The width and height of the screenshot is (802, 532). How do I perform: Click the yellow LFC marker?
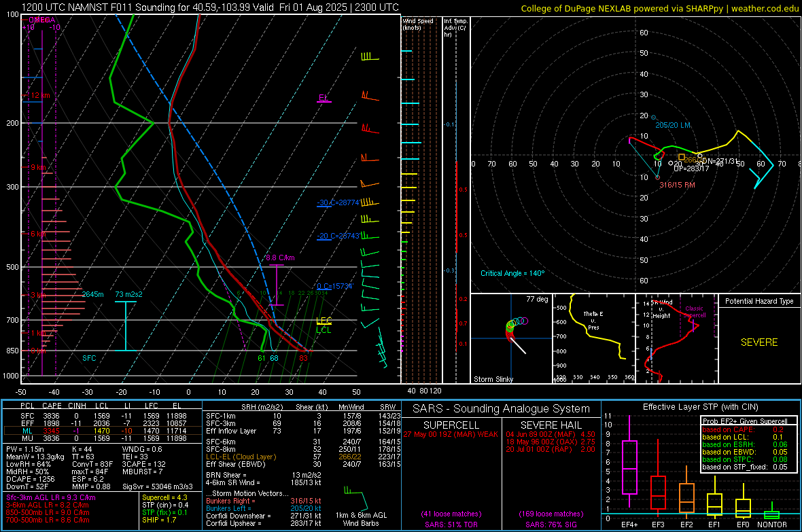[x=324, y=321]
